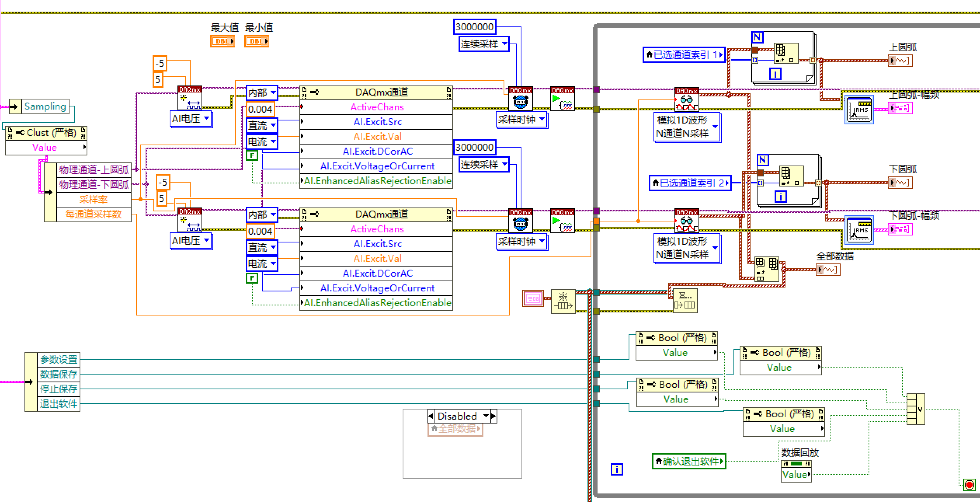Click the pink queue element constant
This screenshot has height=502, width=980.
(x=533, y=298)
